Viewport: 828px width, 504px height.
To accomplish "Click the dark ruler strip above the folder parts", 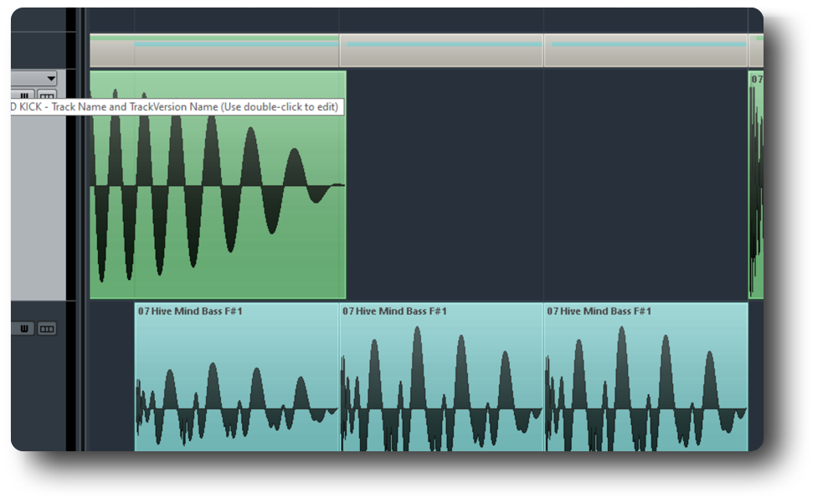I will coord(419,20).
